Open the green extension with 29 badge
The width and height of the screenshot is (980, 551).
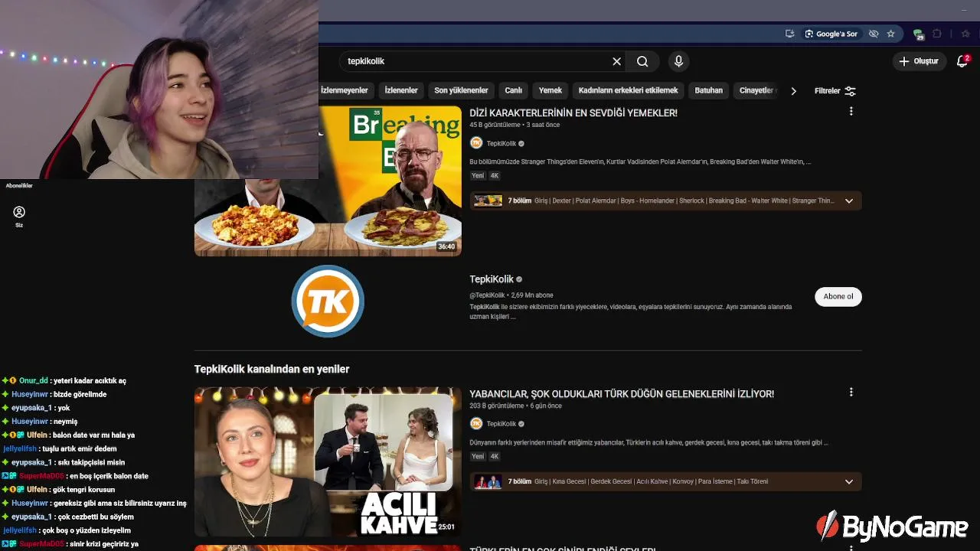tap(918, 34)
